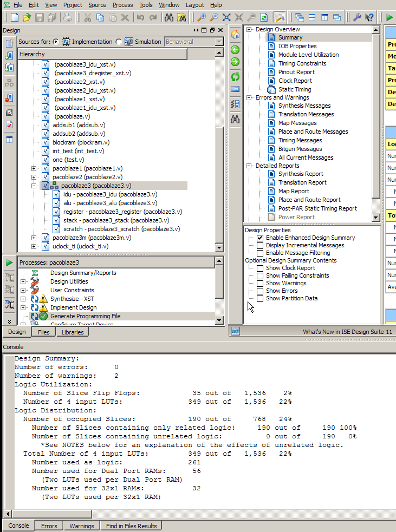Image resolution: width=396 pixels, height=532 pixels.
Task: Click the Copy toolbar icon
Action: (100, 17)
